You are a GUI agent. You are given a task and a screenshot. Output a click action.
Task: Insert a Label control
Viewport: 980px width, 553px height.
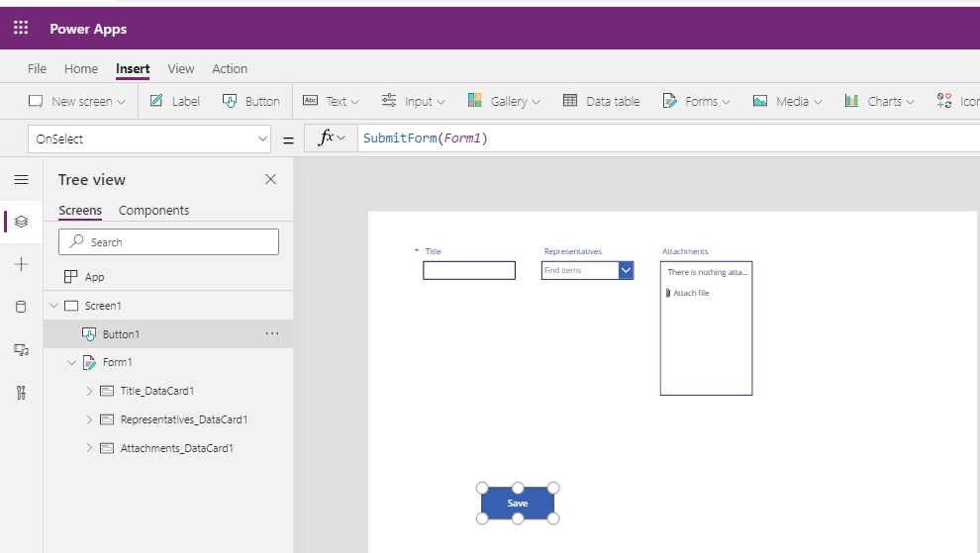tap(175, 101)
